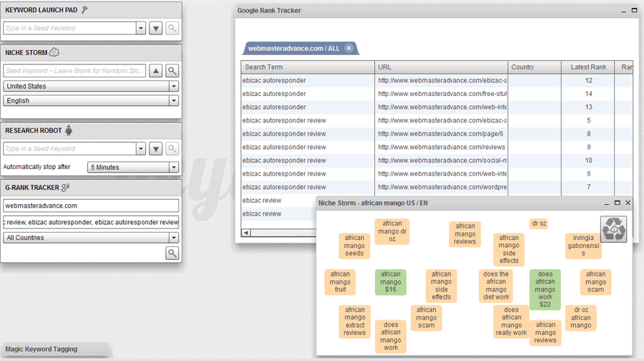Screen dimensions: 644x361
Task: Focus the G-Rank Tracker keywords list field
Action: click(x=91, y=222)
